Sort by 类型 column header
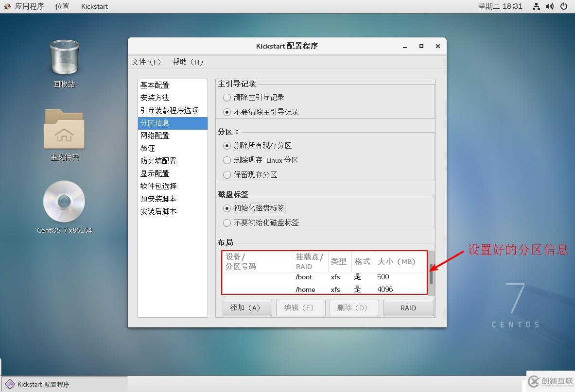This screenshot has height=392, width=575. [x=339, y=262]
